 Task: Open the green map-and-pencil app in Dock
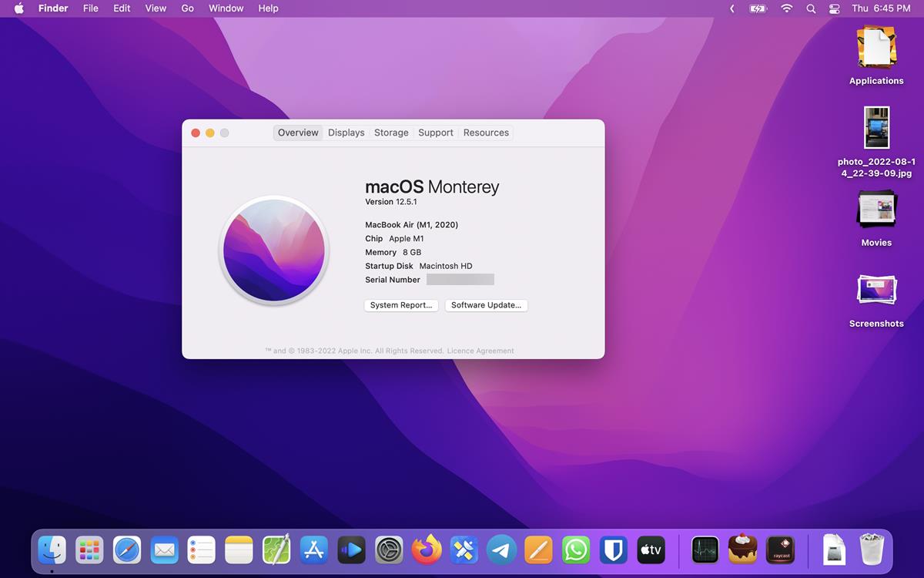[276, 549]
